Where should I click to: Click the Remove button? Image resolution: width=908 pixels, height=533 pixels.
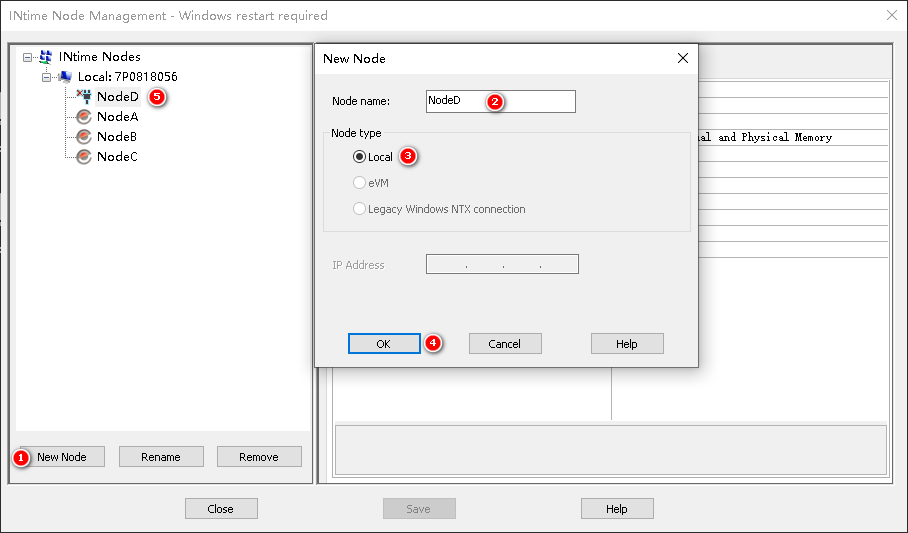tap(259, 457)
